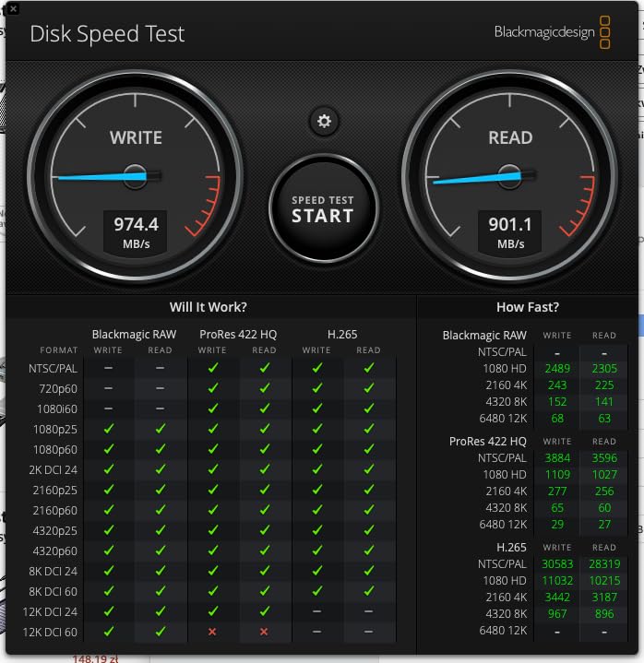Click H.265 2160 4K read value 3187

coord(604,597)
